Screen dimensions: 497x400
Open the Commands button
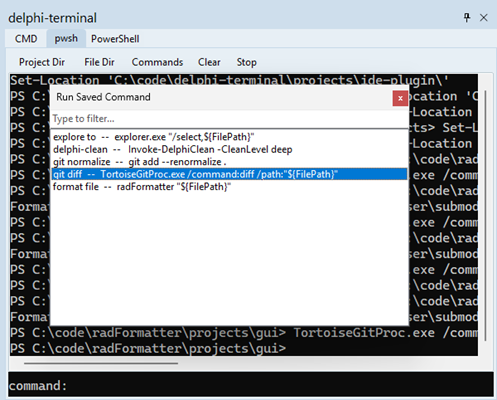(157, 62)
